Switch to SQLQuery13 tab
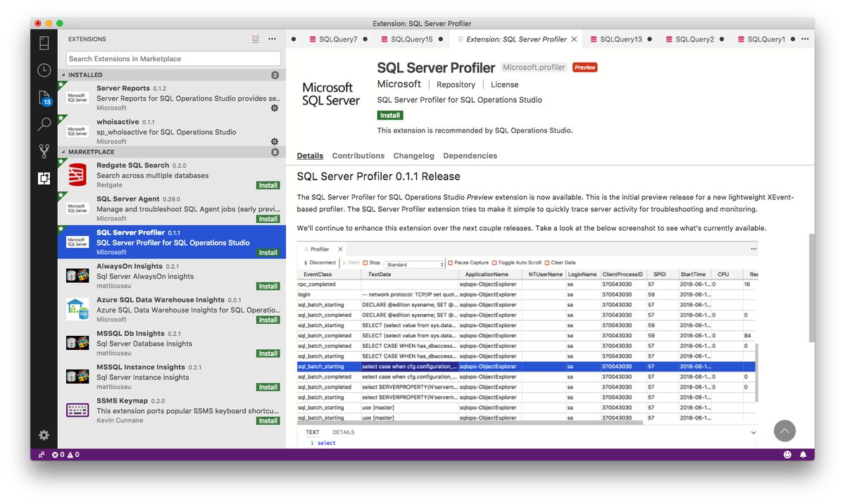Screen dimensions: 845x504 pyautogui.click(x=621, y=39)
